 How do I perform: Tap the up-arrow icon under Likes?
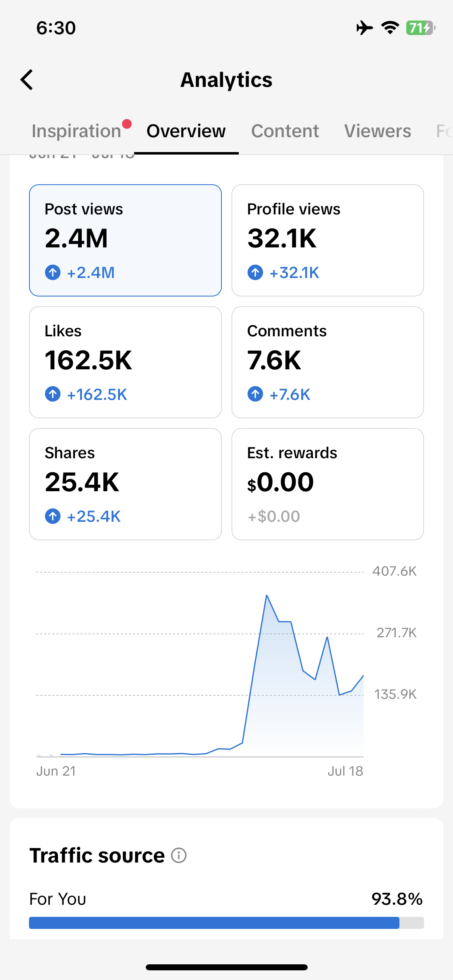tap(53, 394)
